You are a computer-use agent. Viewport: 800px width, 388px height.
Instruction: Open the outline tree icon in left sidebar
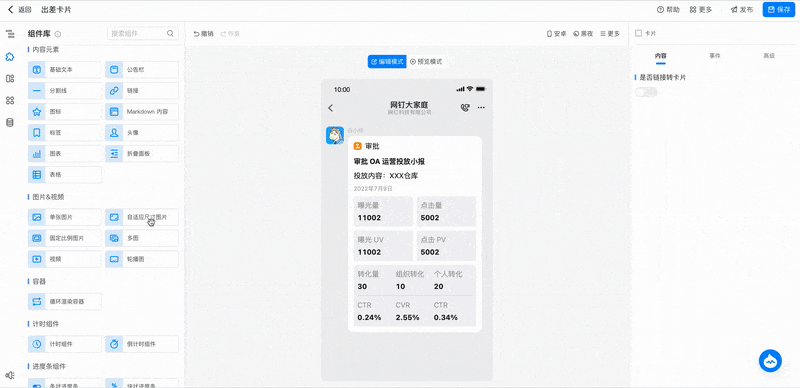[10, 34]
